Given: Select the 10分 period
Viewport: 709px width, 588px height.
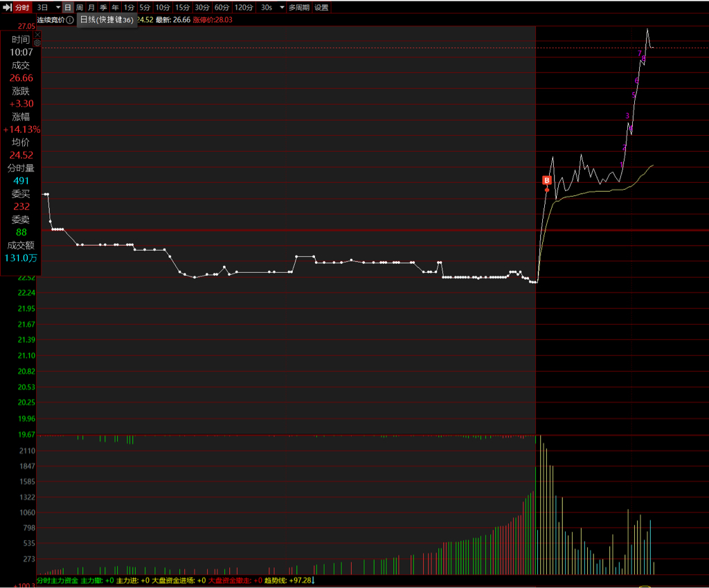Looking at the screenshot, I should click(163, 7).
